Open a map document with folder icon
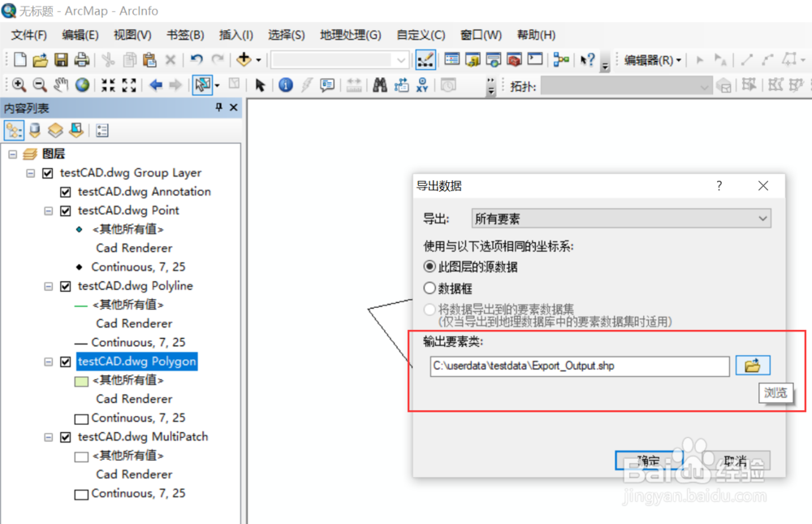 click(40, 59)
